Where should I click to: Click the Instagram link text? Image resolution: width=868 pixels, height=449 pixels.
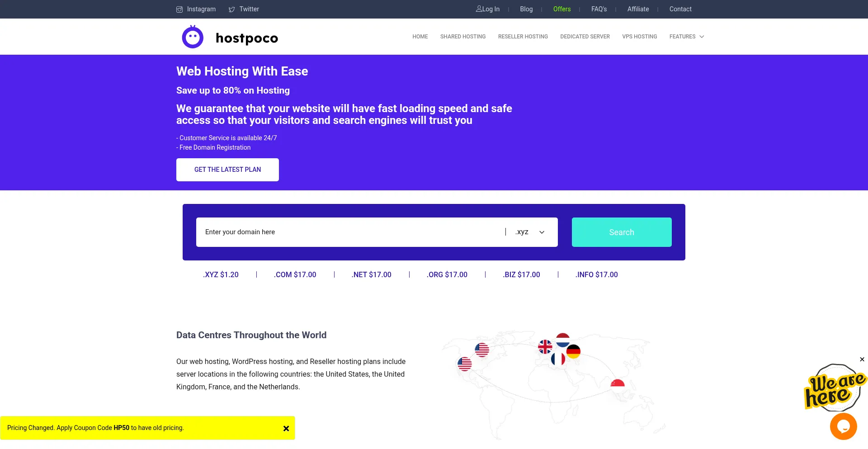point(201,9)
